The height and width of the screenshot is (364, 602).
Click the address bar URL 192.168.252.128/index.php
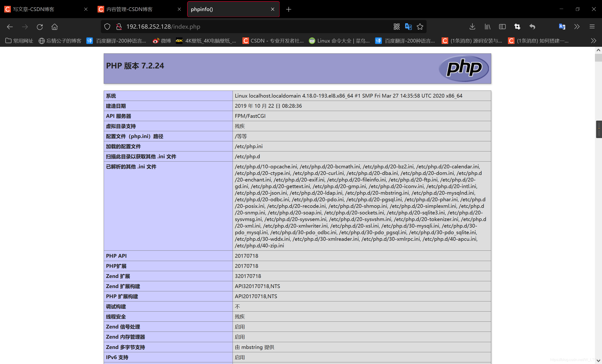coord(163,27)
